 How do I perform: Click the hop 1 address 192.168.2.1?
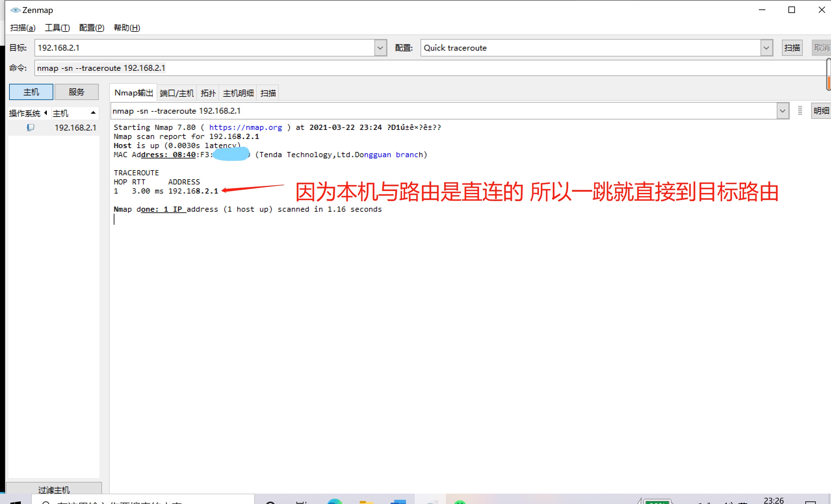click(193, 191)
